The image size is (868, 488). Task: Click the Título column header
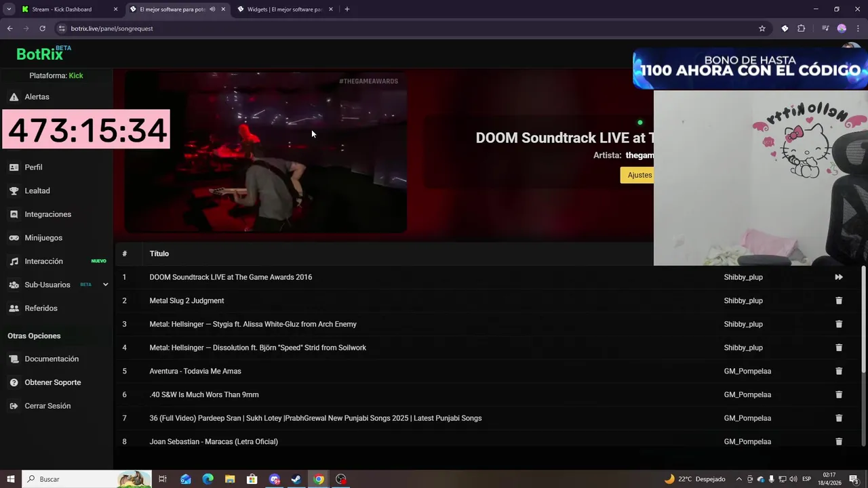pyautogui.click(x=159, y=253)
